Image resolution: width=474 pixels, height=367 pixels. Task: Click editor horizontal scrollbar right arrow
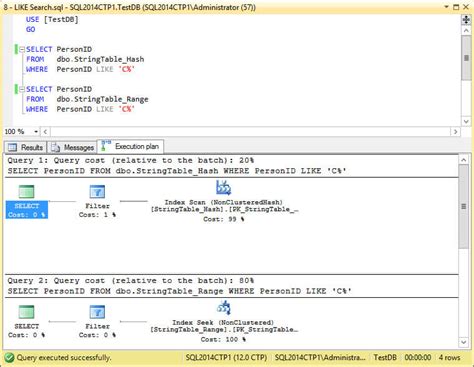coord(455,132)
